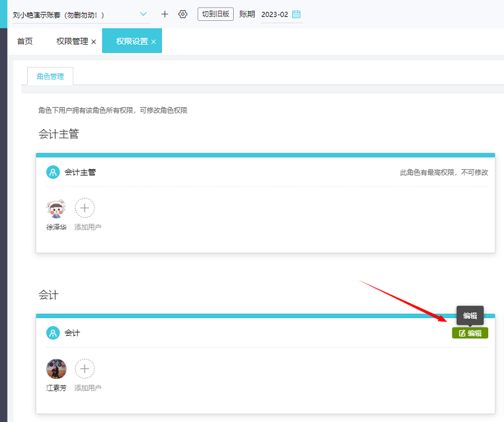This screenshot has width=504, height=422.
Task: Click the 切到旧版 button
Action: (x=215, y=14)
